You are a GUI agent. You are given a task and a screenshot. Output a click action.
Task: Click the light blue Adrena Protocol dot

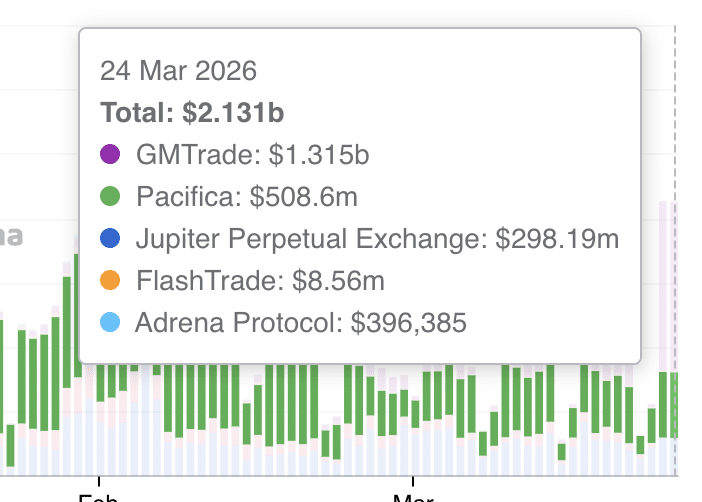[x=110, y=323]
